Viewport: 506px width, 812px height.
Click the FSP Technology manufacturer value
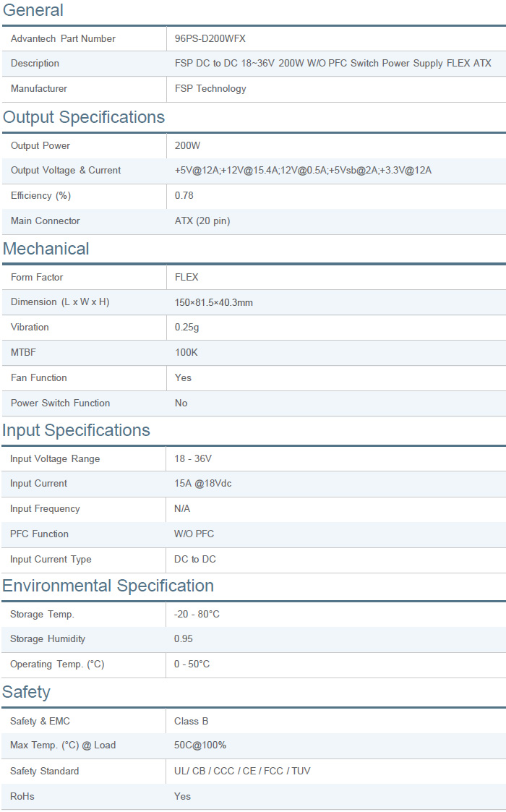(x=210, y=89)
